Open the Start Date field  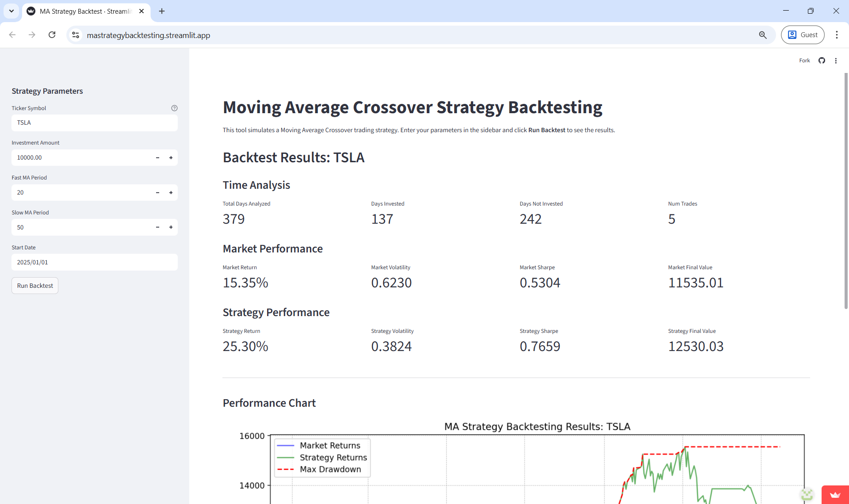pos(94,262)
